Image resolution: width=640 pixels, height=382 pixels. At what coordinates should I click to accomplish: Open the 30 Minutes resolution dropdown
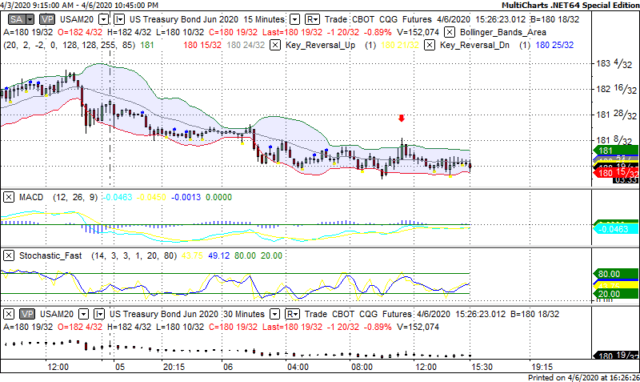(275, 314)
